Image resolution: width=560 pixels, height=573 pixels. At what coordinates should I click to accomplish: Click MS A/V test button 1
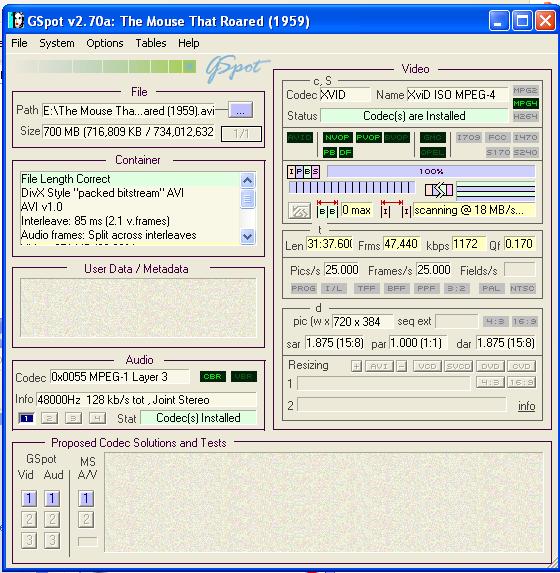(x=86, y=498)
